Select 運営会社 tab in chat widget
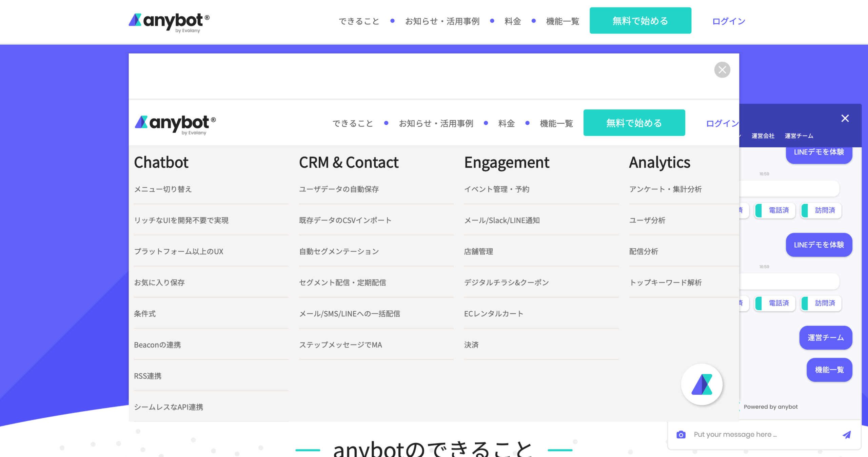Viewport: 868px width, 457px height. [763, 136]
